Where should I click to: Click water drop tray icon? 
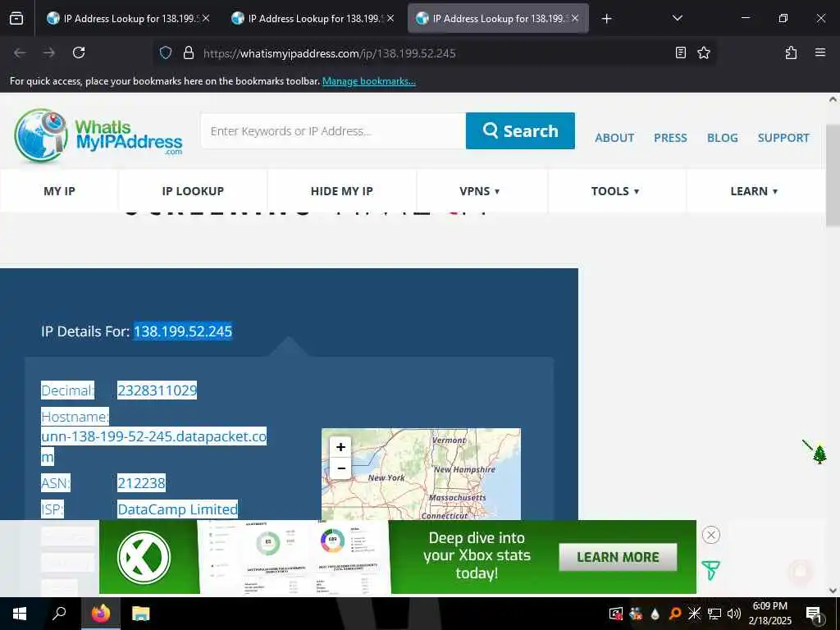(x=655, y=614)
